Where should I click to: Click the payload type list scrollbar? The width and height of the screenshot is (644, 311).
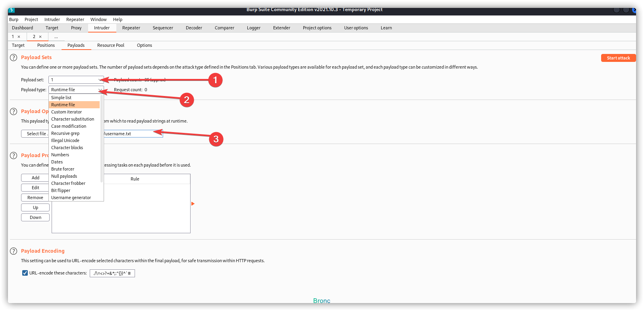tap(102, 138)
